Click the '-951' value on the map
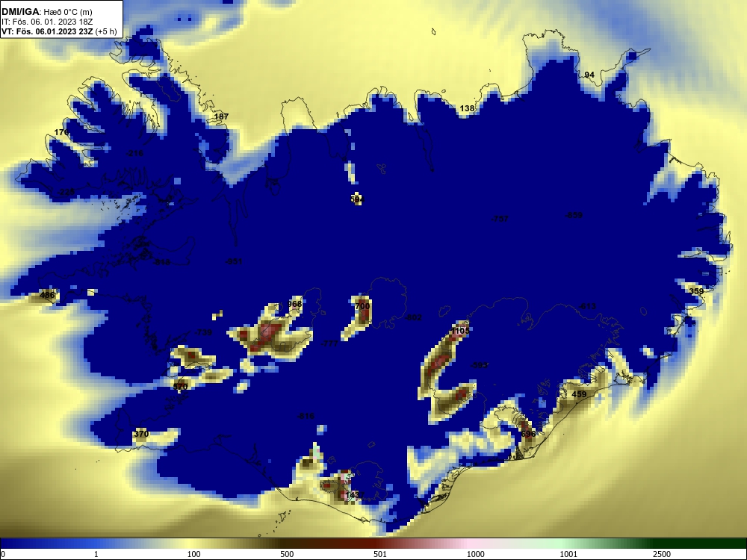 coord(233,261)
